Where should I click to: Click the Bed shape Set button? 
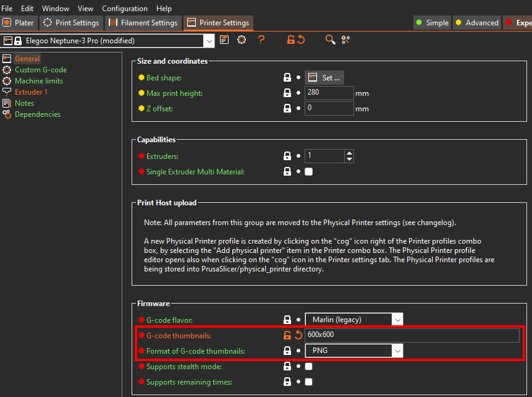(x=325, y=78)
